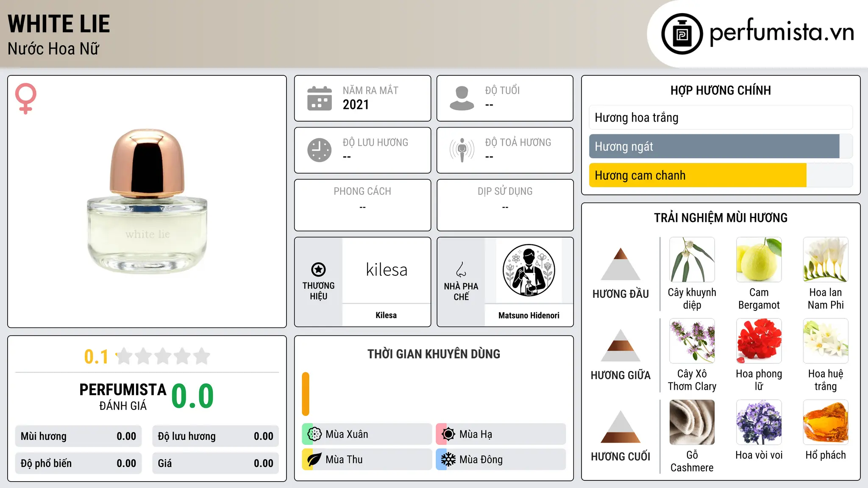Click the Mùa Xuân flower icon

tap(314, 434)
